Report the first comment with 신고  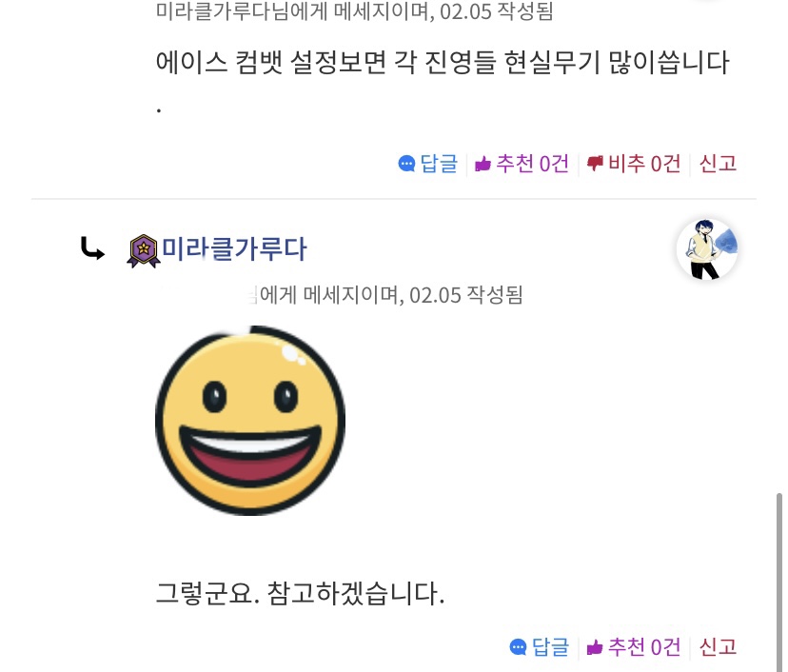[x=718, y=164]
